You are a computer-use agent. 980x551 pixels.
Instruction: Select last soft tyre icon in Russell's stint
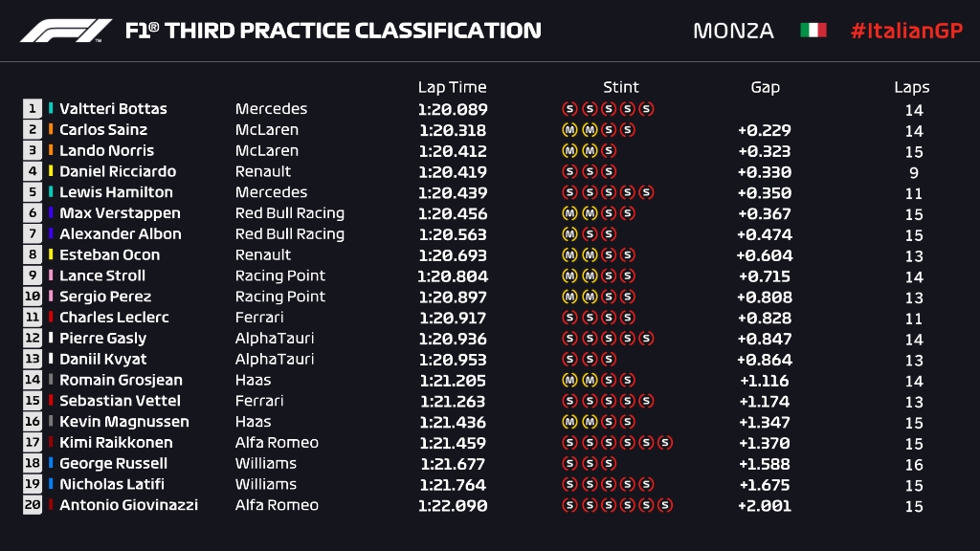coord(608,464)
